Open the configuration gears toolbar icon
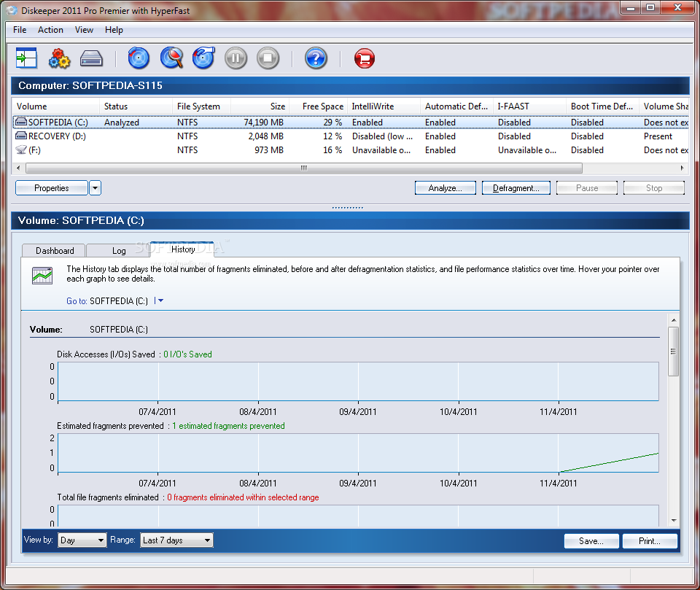This screenshot has width=700, height=590. coord(59,58)
